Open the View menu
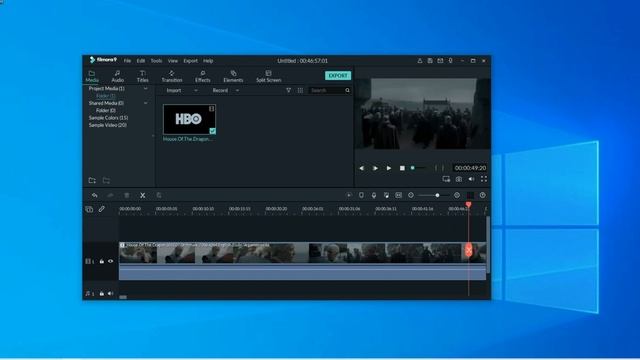640x360 pixels. coord(173,61)
